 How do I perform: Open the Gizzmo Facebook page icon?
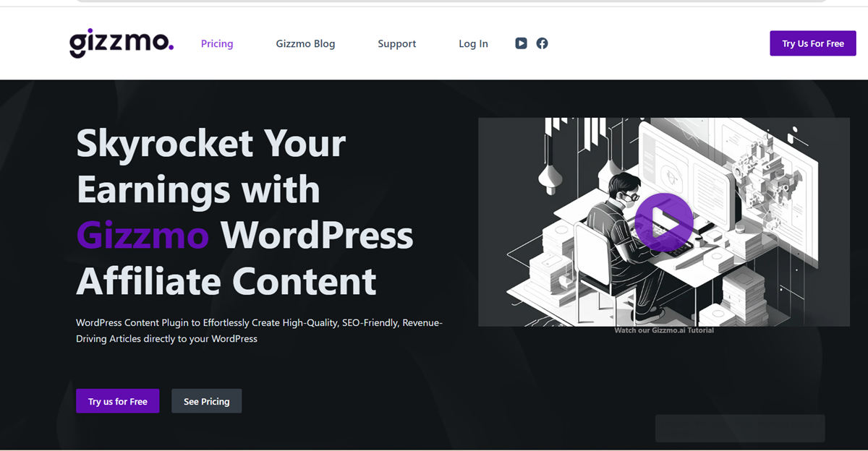tap(542, 43)
